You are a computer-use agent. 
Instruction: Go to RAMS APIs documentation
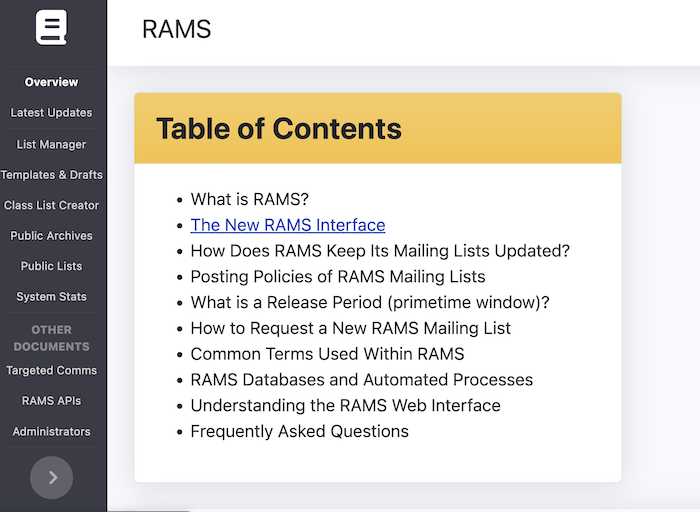pyautogui.click(x=51, y=401)
